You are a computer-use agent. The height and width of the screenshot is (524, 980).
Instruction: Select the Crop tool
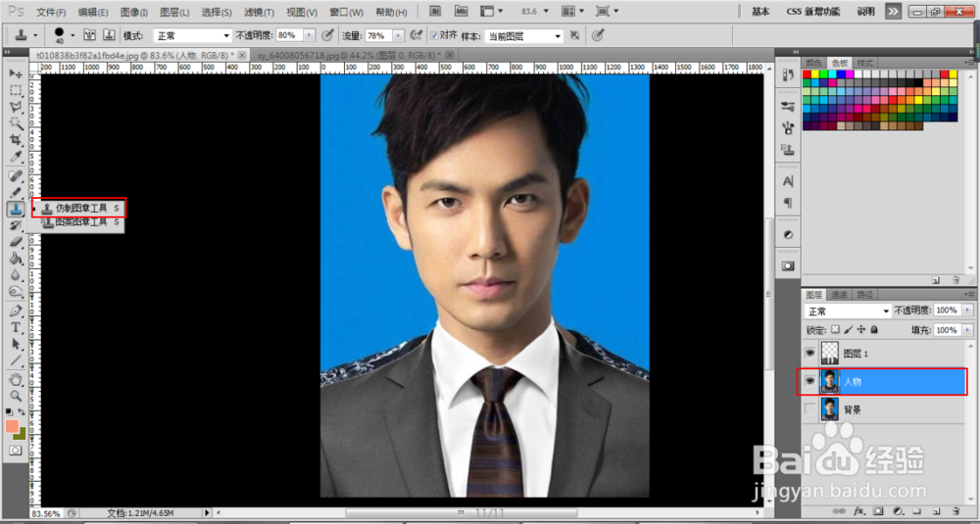16,140
